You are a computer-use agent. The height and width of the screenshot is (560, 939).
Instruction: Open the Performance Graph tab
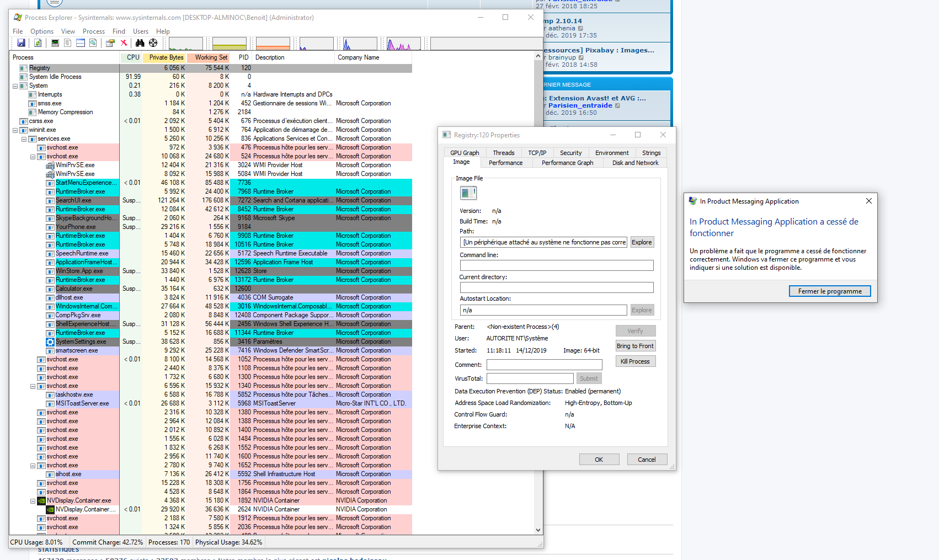(568, 163)
